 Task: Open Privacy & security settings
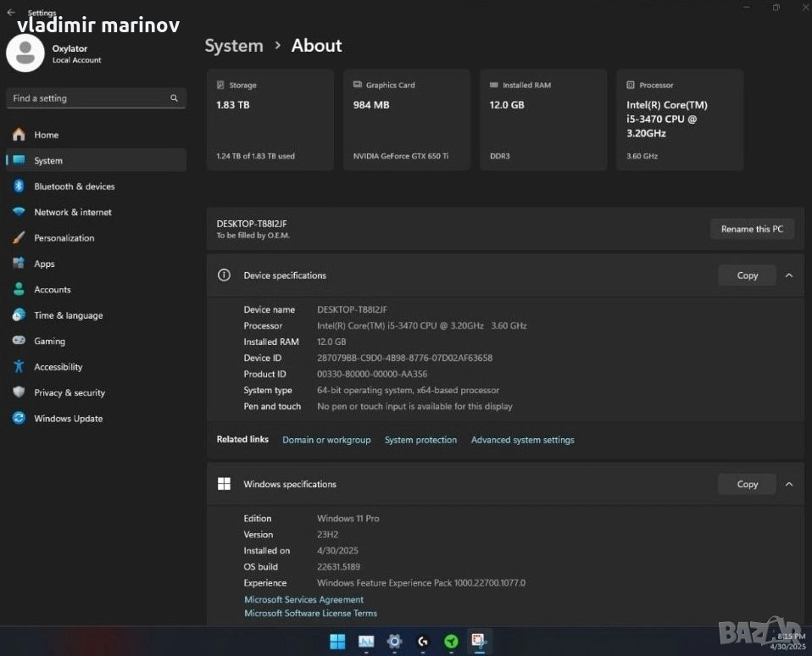[69, 392]
